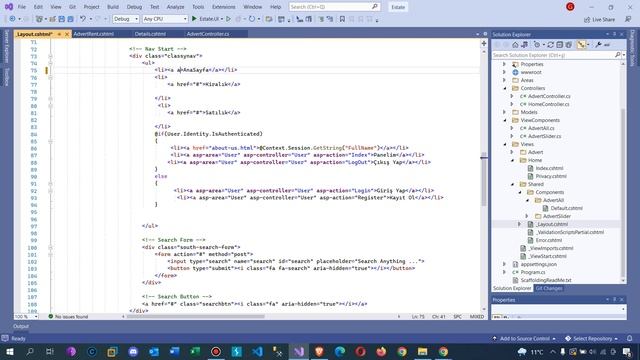Click the main Search (Ctrl+Q) box
The width and height of the screenshot is (640, 360).
click(x=334, y=7)
